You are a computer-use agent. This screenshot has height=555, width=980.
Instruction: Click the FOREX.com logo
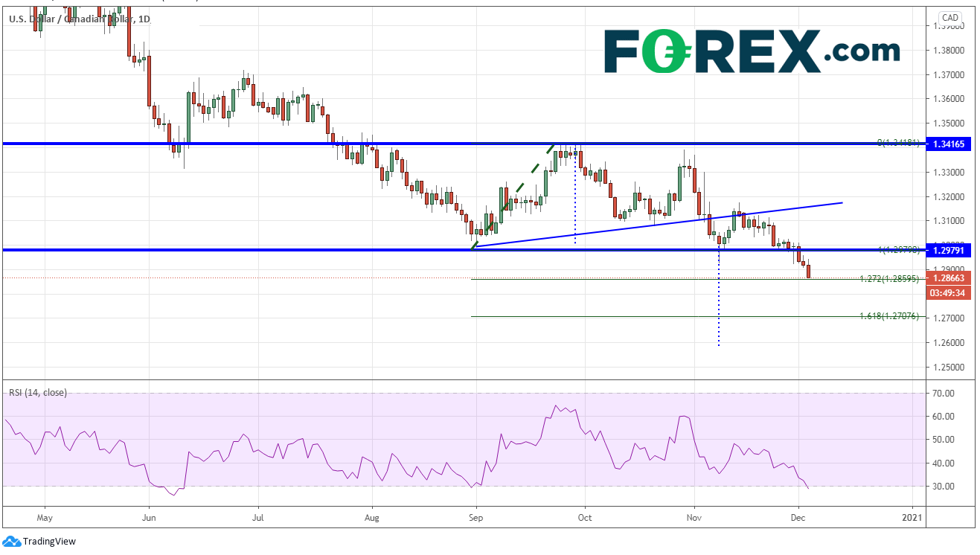752,51
